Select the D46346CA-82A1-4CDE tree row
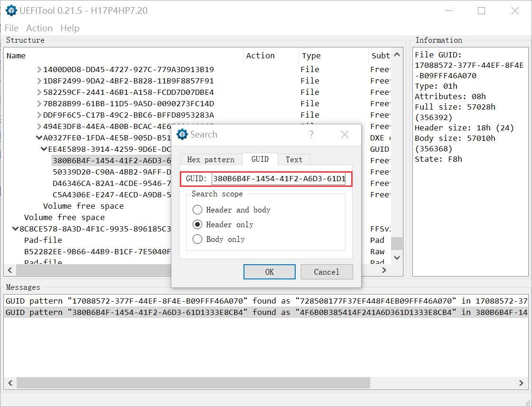Screen dimensions: 532x407 pyautogui.click(x=112, y=184)
